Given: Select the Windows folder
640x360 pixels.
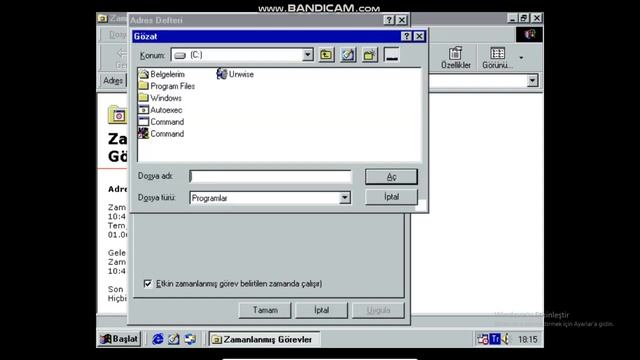Looking at the screenshot, I should coord(160,98).
